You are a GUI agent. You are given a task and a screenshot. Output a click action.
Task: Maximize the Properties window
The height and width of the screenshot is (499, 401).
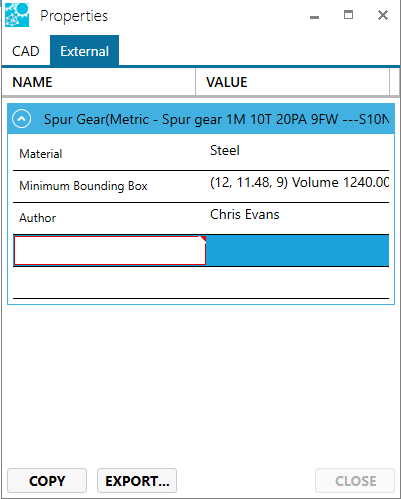348,15
